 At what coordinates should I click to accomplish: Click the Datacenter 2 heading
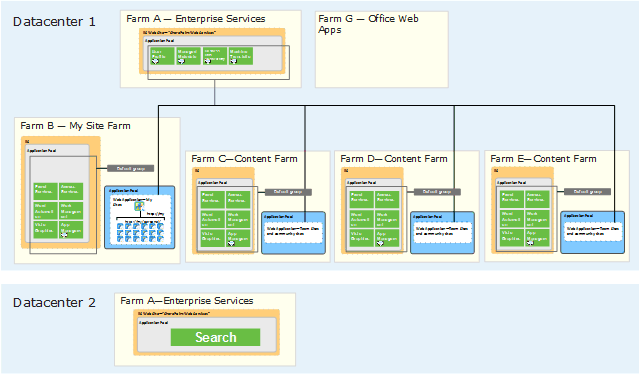[x=54, y=303]
